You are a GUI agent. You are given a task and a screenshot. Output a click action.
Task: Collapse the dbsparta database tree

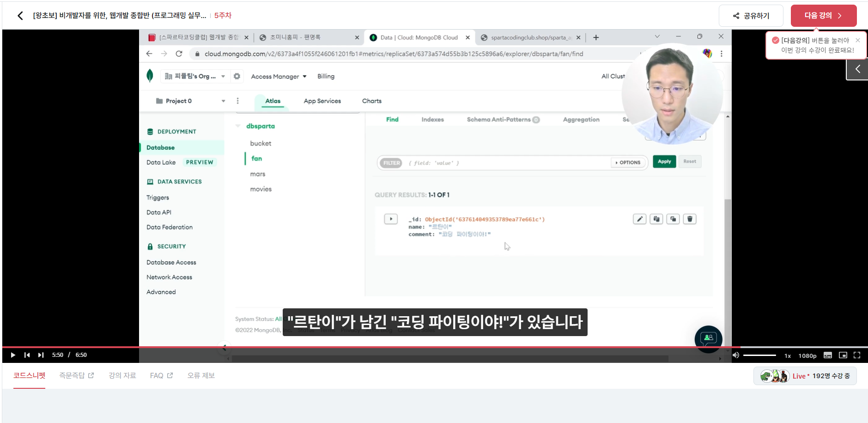[238, 126]
